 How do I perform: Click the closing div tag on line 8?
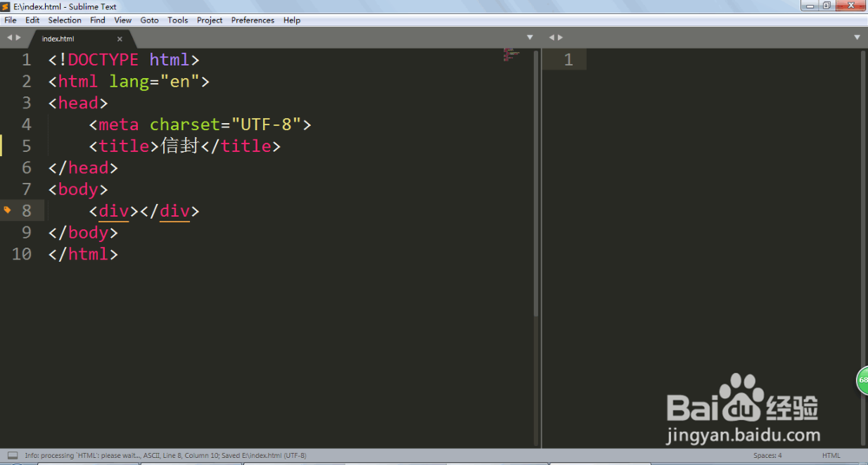(169, 211)
